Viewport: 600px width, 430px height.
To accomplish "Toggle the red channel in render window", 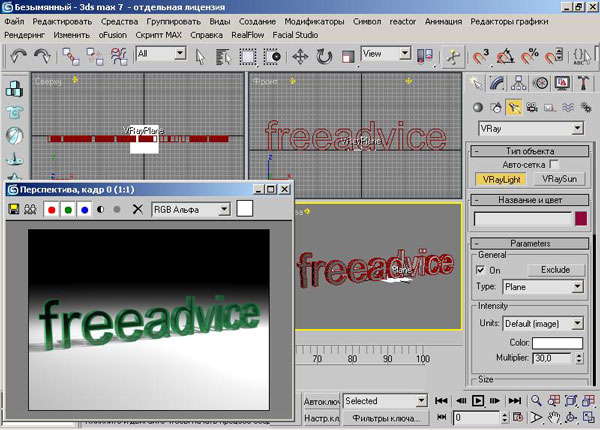I will pyautogui.click(x=52, y=209).
